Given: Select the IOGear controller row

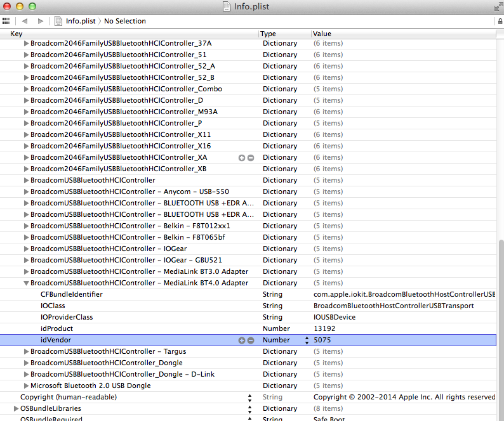Looking at the screenshot, I should pyautogui.click(x=109, y=249).
